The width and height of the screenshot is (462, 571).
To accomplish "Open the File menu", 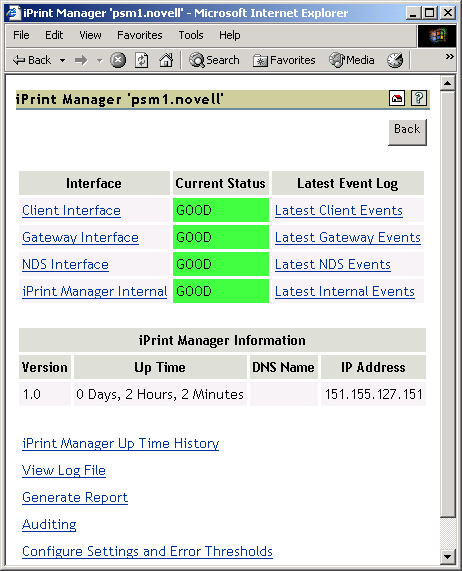I will [x=21, y=35].
